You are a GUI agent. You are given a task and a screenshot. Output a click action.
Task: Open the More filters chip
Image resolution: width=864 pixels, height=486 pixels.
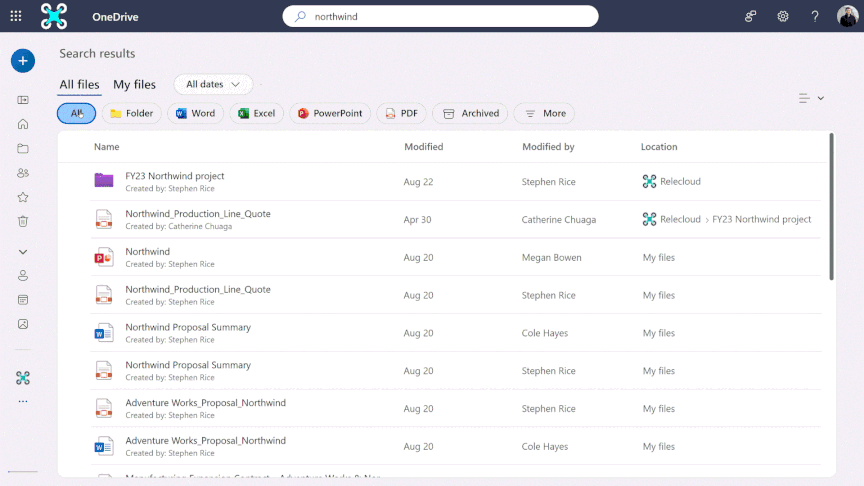pyautogui.click(x=544, y=114)
